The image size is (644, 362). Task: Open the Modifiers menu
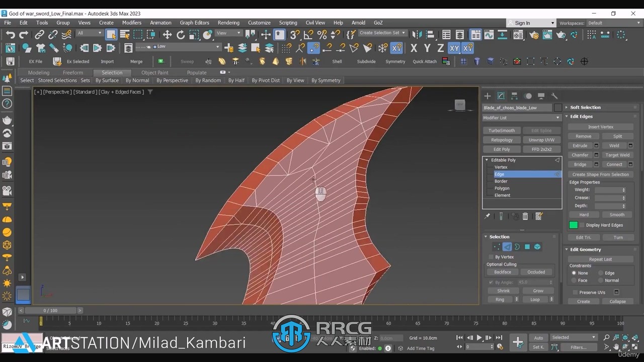tap(132, 23)
